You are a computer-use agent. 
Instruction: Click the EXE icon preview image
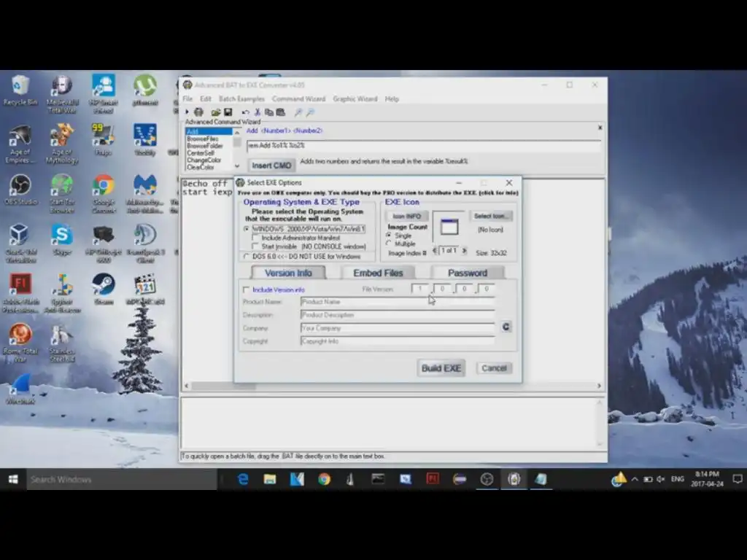coord(449,227)
